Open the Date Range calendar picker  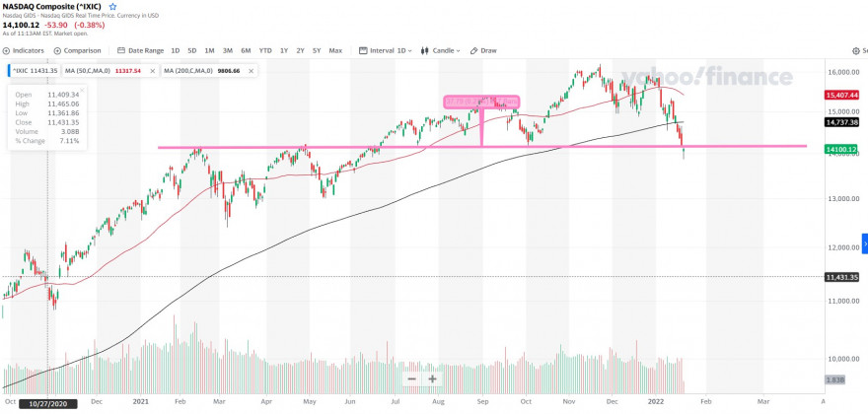[x=141, y=50]
